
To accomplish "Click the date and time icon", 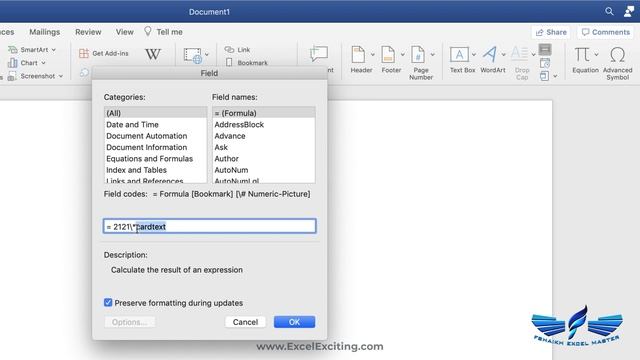I will [545, 63].
